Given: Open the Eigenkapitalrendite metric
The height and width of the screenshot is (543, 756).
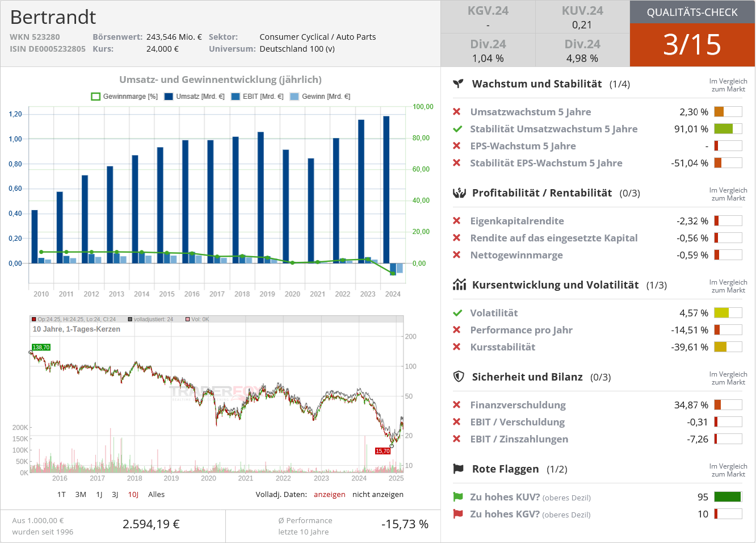Looking at the screenshot, I should (x=517, y=221).
